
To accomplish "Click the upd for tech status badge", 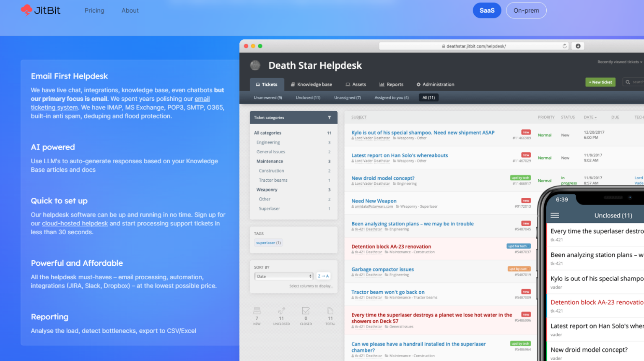I will point(518,246).
